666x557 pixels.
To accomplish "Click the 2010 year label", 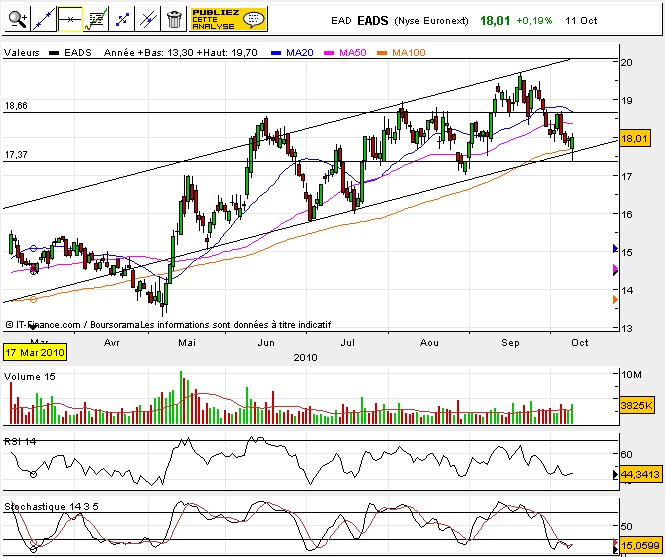I will (x=305, y=358).
